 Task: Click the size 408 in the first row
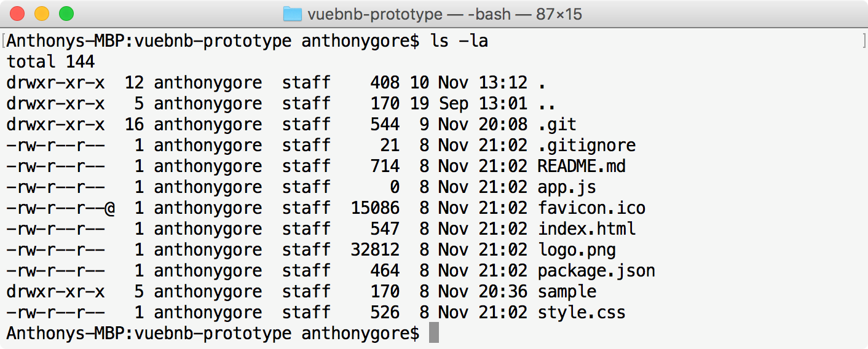[x=385, y=82]
